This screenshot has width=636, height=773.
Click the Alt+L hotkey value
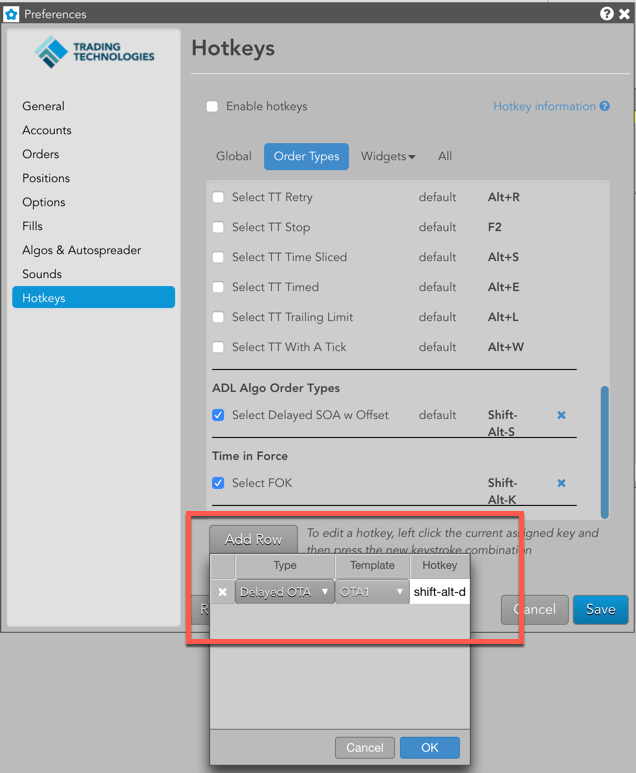(503, 317)
